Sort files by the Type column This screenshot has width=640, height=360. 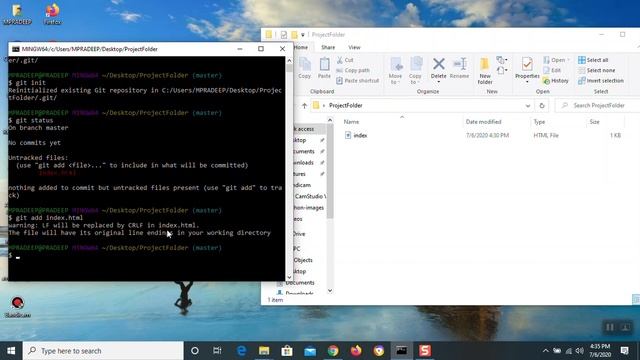[x=539, y=122]
